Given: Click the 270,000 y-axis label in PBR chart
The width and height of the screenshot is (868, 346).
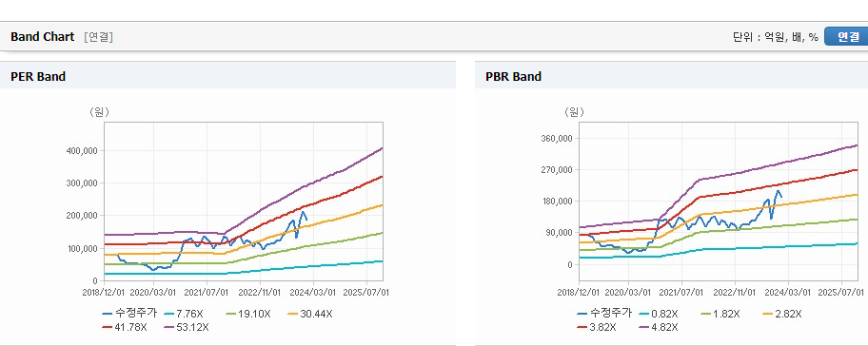Looking at the screenshot, I should 558,170.
